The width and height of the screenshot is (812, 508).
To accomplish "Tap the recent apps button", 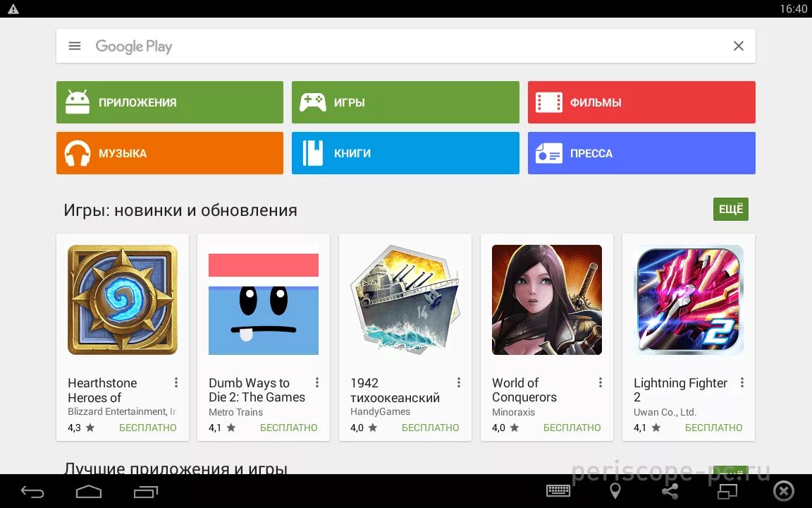I will click(x=145, y=491).
